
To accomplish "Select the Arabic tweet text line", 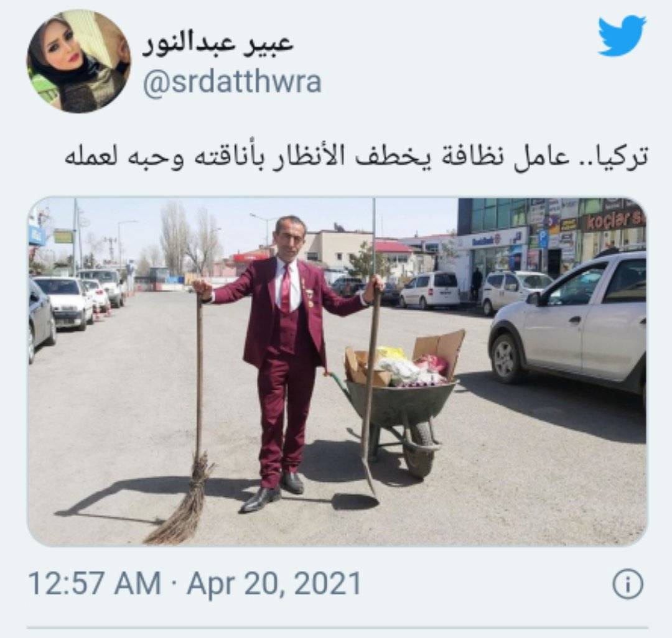I will click(356, 156).
